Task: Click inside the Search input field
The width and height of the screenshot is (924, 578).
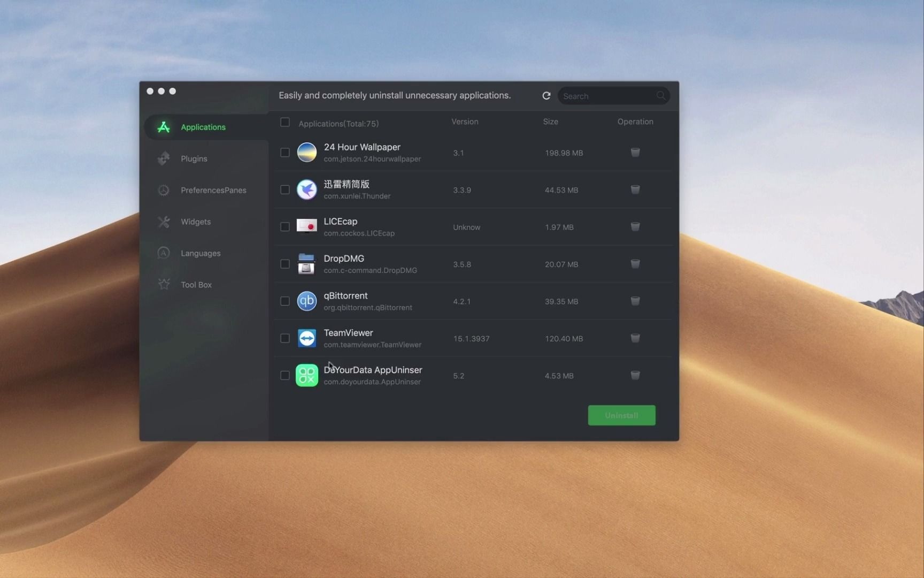Action: coord(613,96)
